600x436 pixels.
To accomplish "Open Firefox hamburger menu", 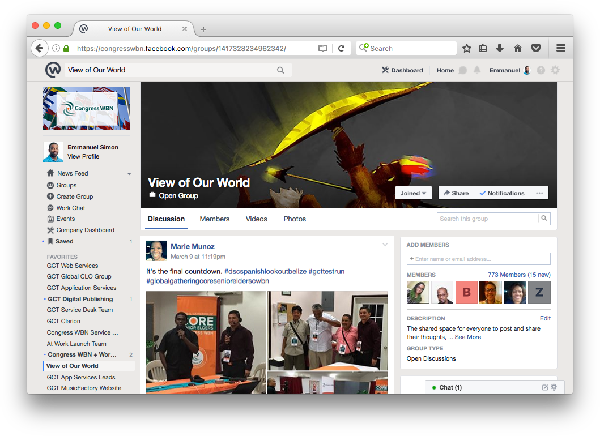I will pos(561,48).
